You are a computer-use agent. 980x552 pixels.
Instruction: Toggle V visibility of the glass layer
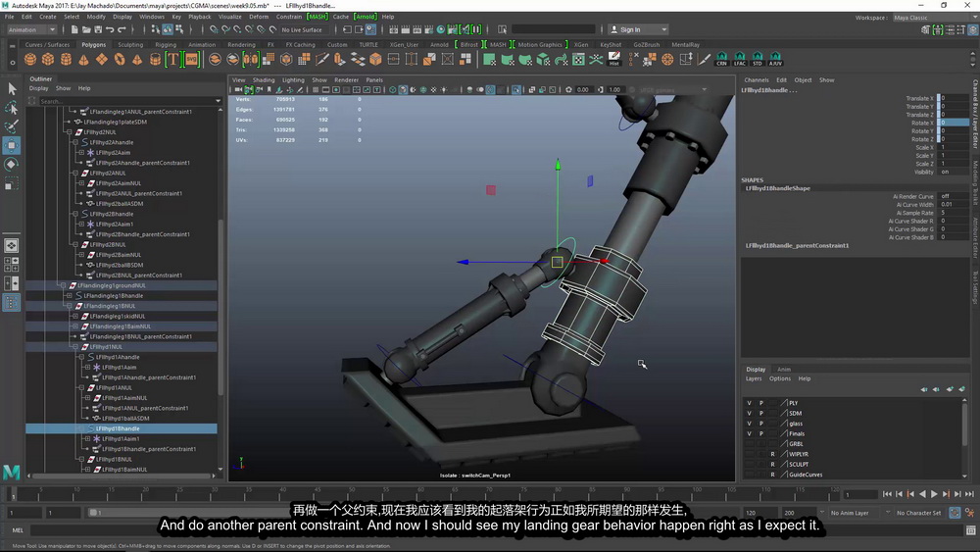750,424
